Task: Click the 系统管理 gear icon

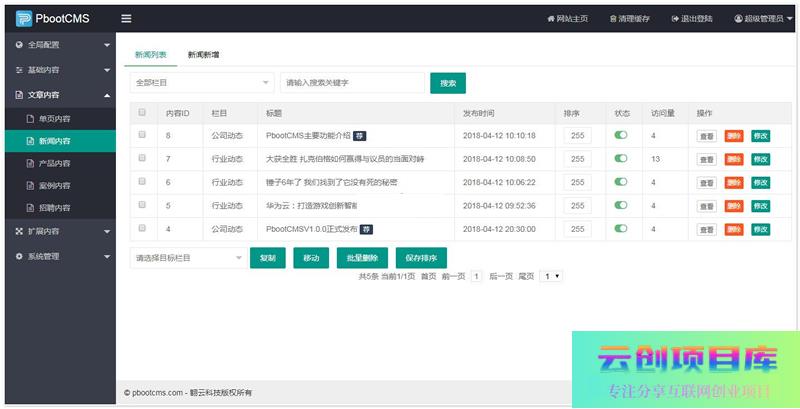Action: [19, 256]
